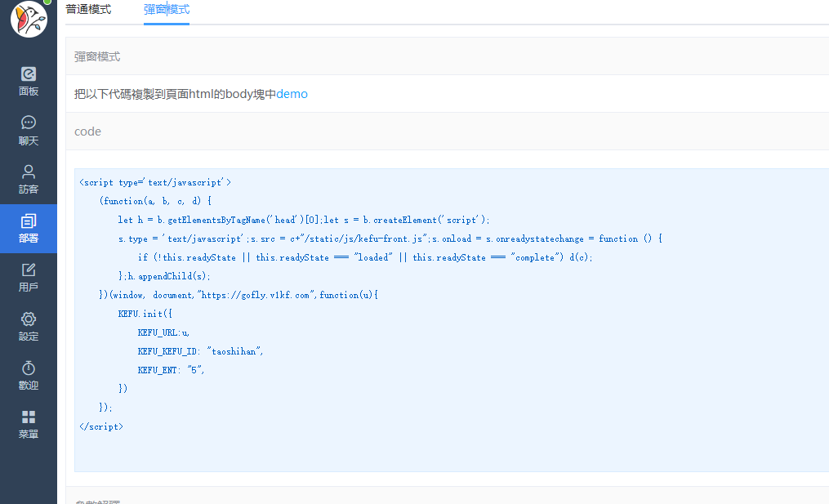Click the green online status dot
The image size is (829, 504).
[47, 2]
